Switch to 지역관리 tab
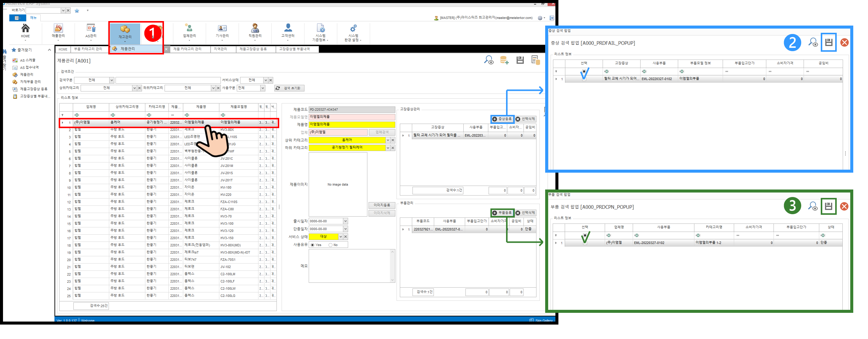 point(220,49)
